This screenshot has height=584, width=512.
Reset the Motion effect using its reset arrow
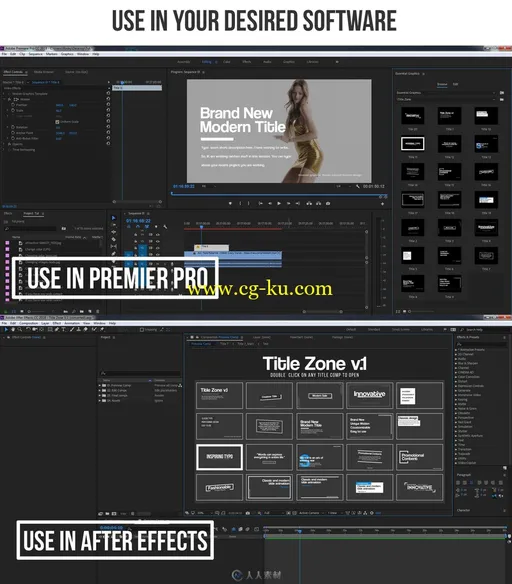click(108, 99)
